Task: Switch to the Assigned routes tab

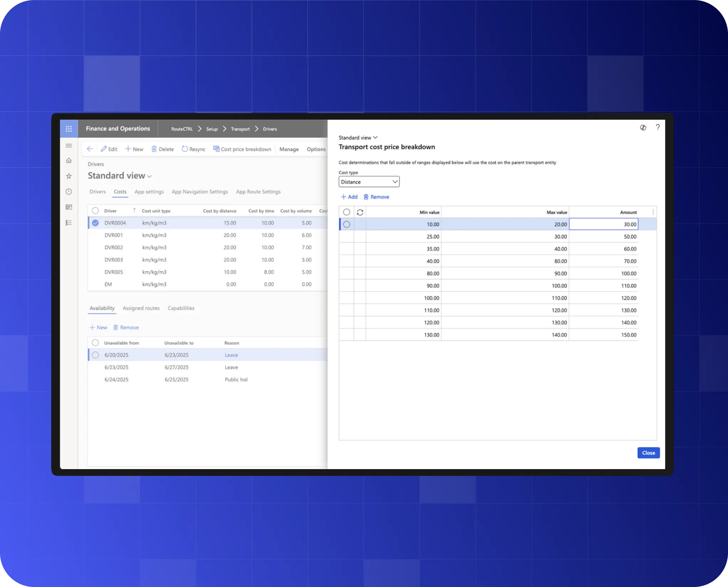Action: click(141, 308)
